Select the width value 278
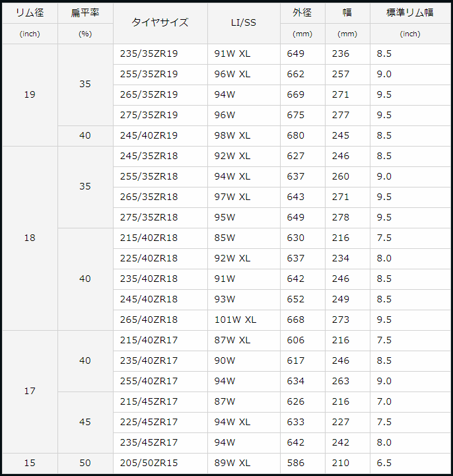Image resolution: width=453 pixels, height=476 pixels. (x=341, y=218)
